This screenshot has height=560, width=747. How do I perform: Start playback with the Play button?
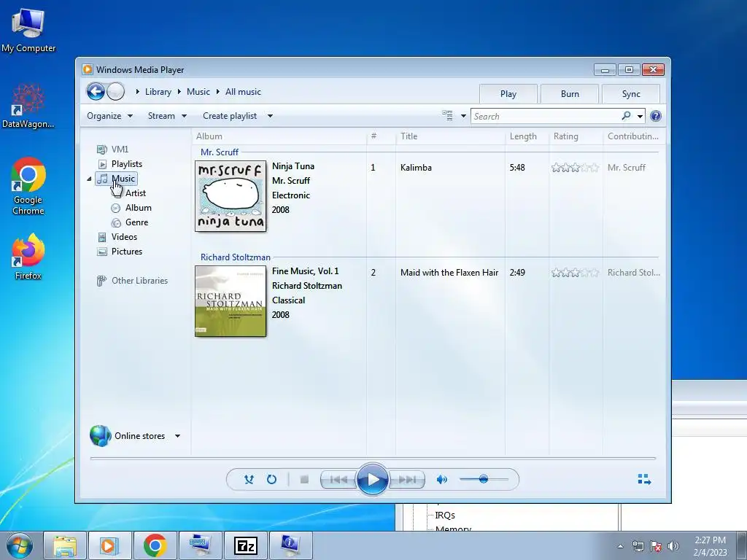click(x=372, y=479)
